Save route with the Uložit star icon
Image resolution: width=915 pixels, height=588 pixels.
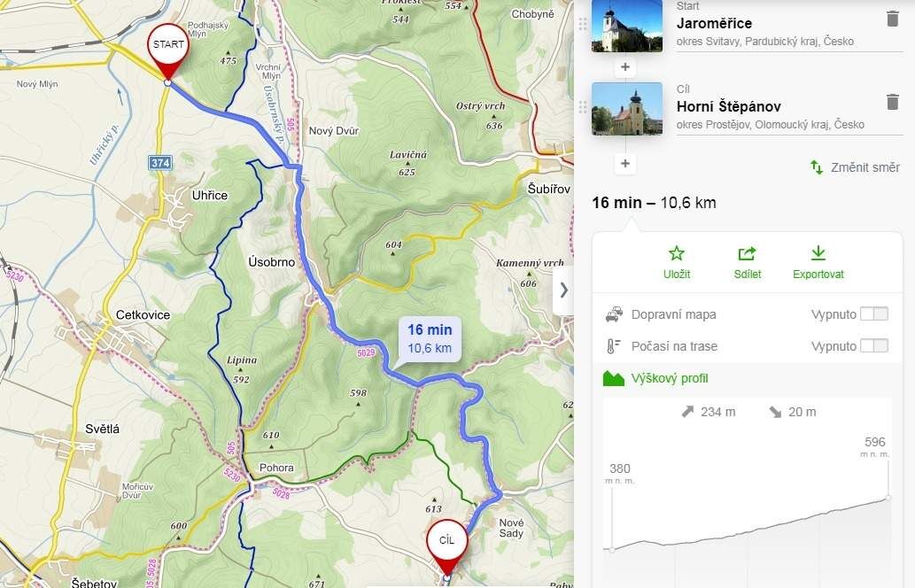click(677, 253)
